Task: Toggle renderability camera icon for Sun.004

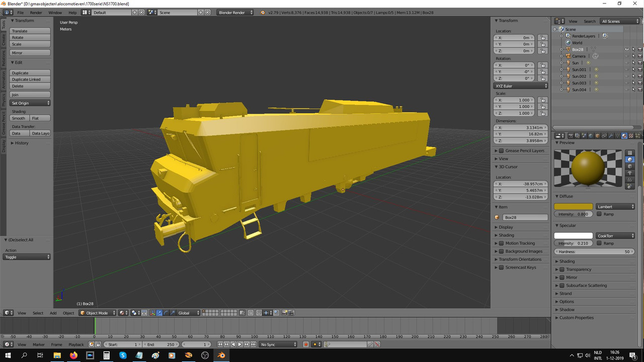Action: 640,89
